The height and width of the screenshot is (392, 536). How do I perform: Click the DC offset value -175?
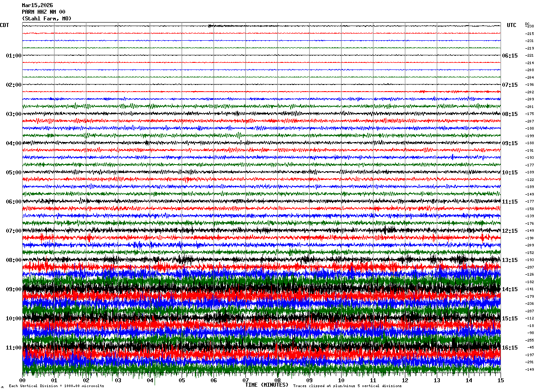[529, 114]
